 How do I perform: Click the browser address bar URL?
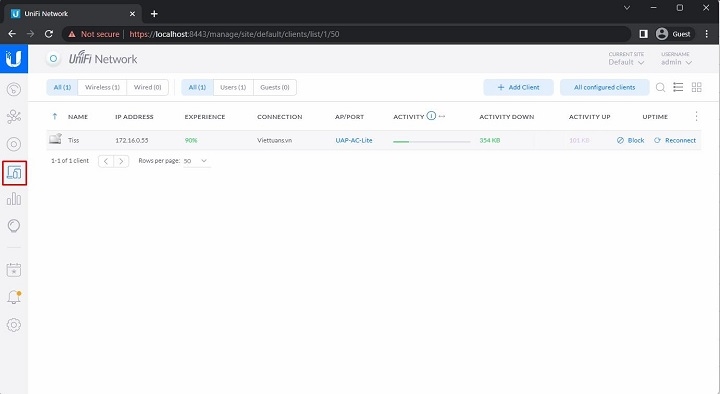point(234,34)
